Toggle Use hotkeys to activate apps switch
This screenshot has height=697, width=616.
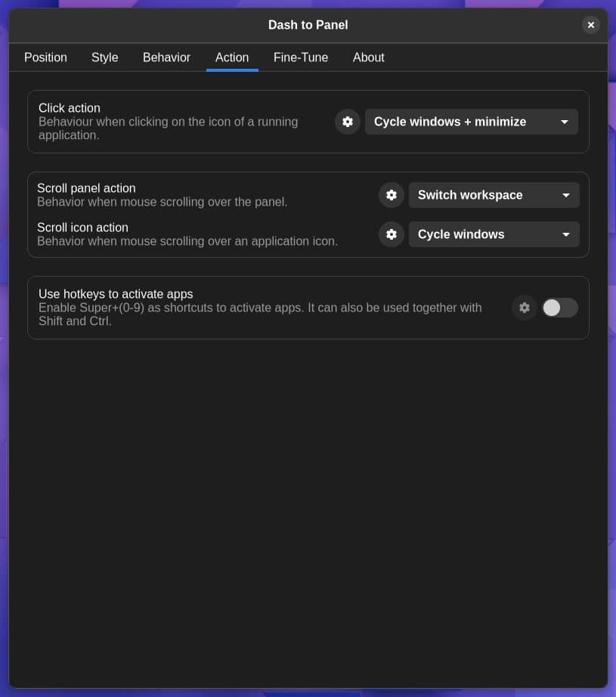coord(559,308)
